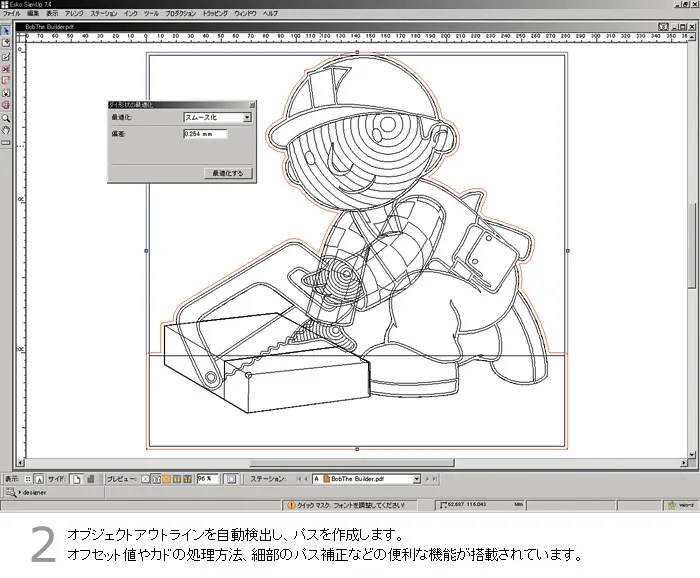Open the 最適化 smoothing dropdown
The height and width of the screenshot is (578, 700).
click(x=247, y=117)
